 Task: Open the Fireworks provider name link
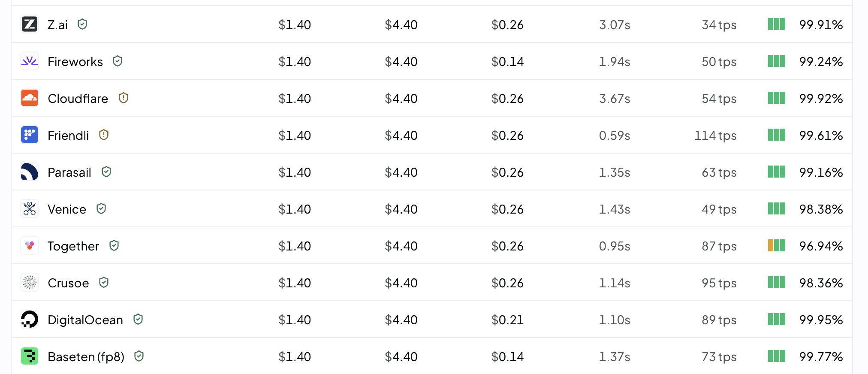pyautogui.click(x=75, y=62)
